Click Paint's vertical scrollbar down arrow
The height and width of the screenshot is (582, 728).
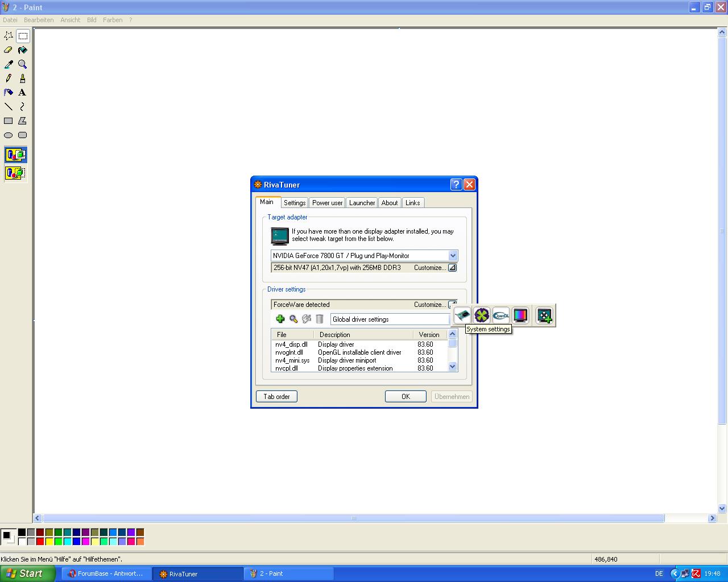[x=722, y=509]
